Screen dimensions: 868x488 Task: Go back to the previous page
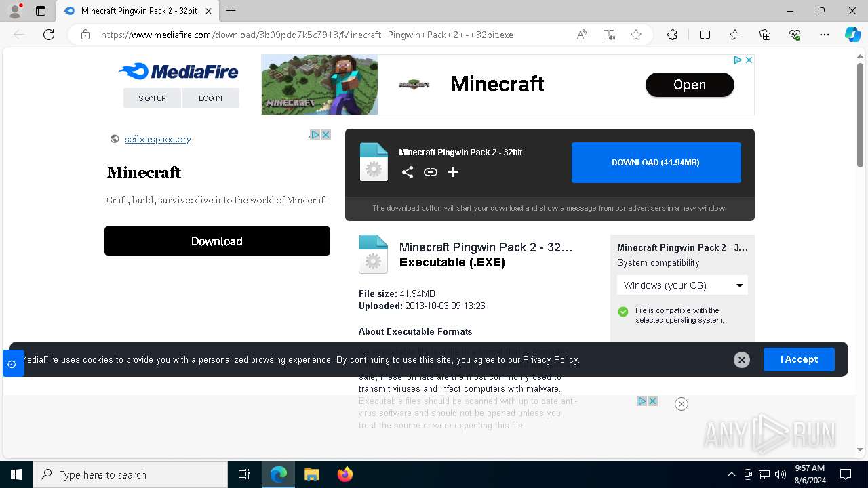tap(19, 35)
